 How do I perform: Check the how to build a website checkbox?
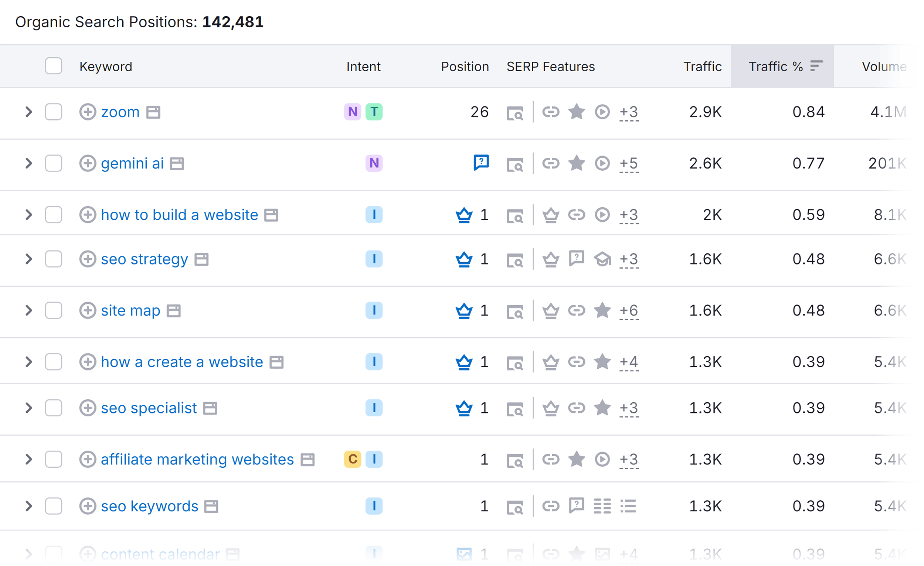(54, 215)
